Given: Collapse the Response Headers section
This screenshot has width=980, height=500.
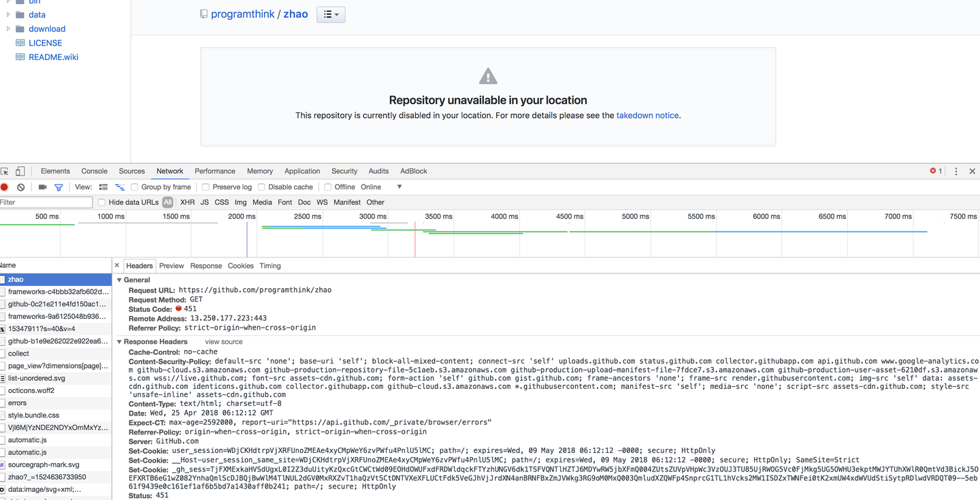Looking at the screenshot, I should (120, 342).
